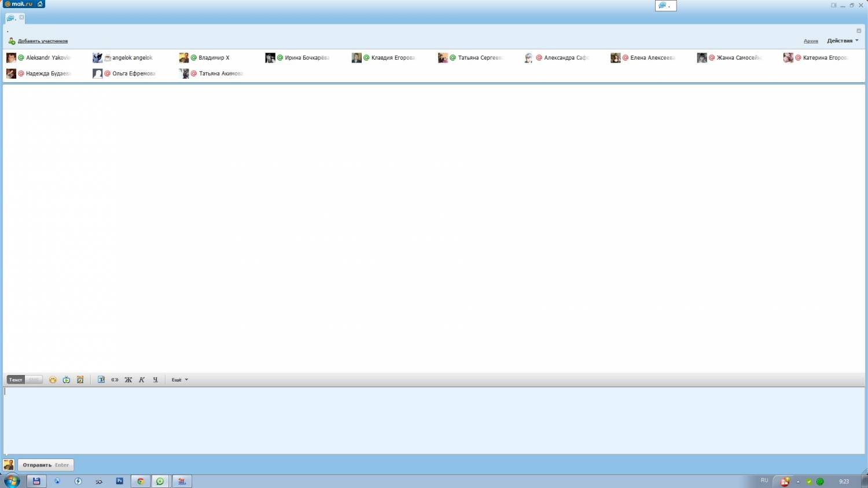Open the floppy disk app in the taskbar
This screenshot has height=488, width=868.
pyautogui.click(x=36, y=481)
